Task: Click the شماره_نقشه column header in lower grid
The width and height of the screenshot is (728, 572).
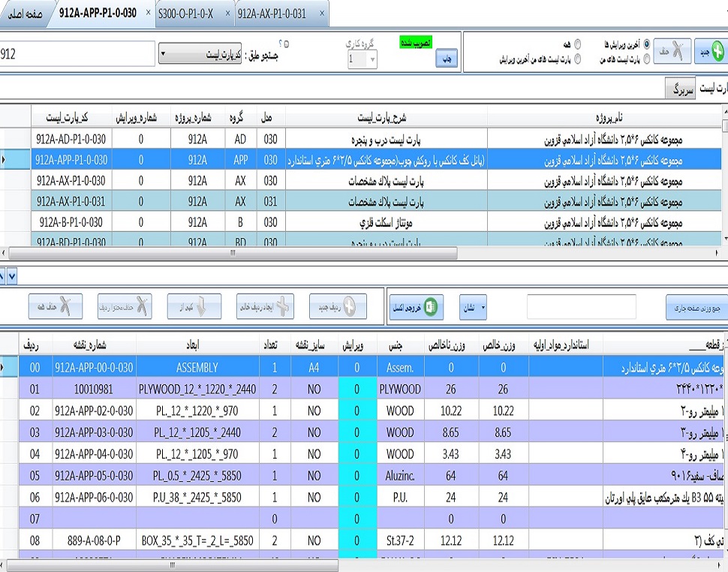Action: [x=95, y=345]
